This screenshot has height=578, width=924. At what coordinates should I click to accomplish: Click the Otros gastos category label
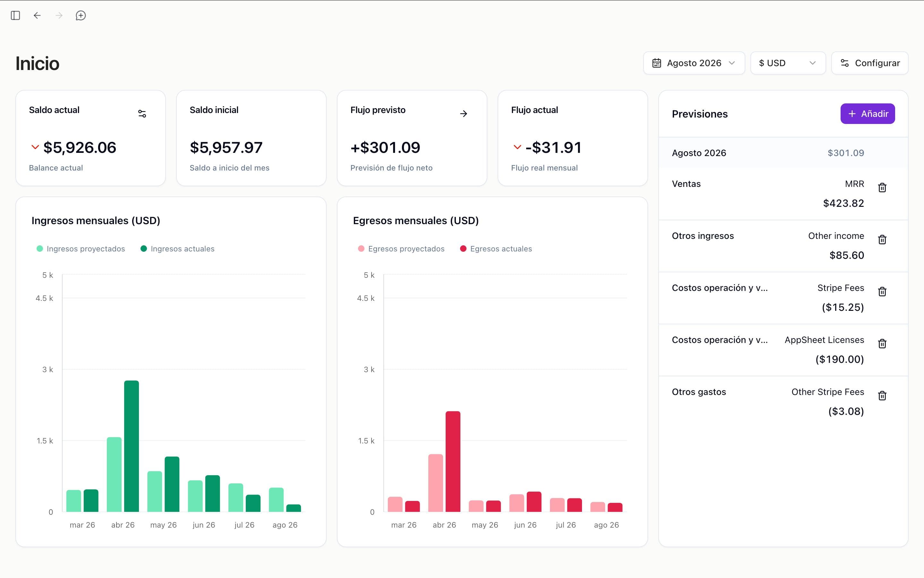pyautogui.click(x=699, y=392)
